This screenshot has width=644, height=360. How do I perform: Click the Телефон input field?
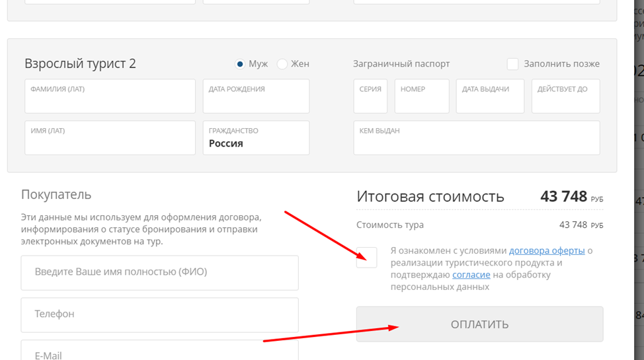(159, 314)
